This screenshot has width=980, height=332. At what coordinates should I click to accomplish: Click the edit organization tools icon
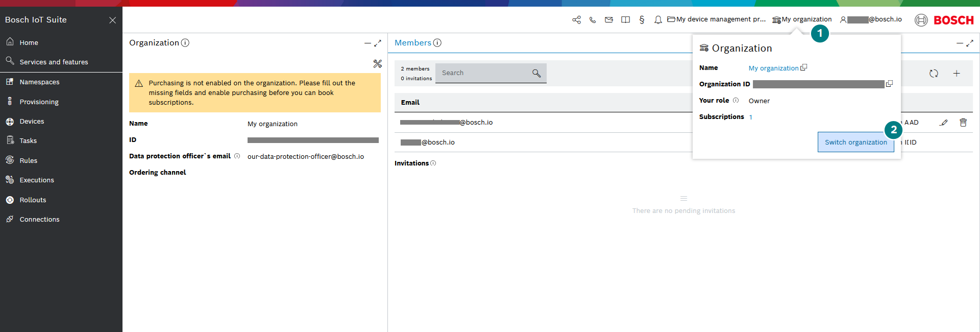click(378, 64)
